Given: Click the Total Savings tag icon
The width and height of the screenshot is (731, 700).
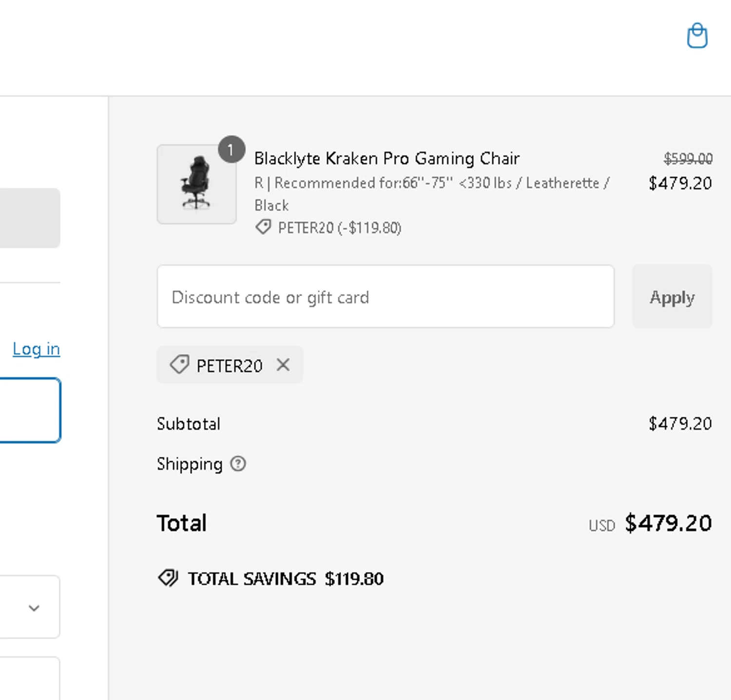Looking at the screenshot, I should tap(168, 578).
